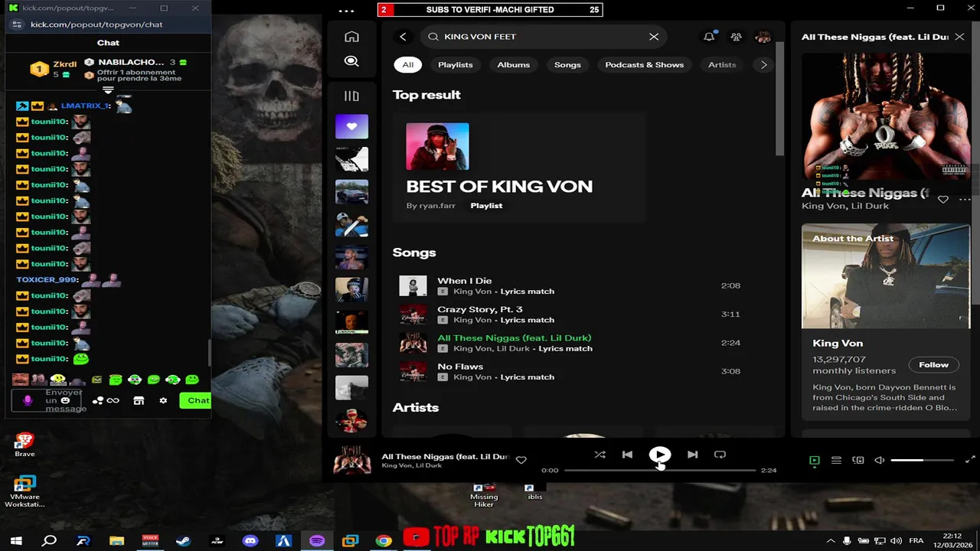Select the All filter chip
980x551 pixels.
click(408, 64)
